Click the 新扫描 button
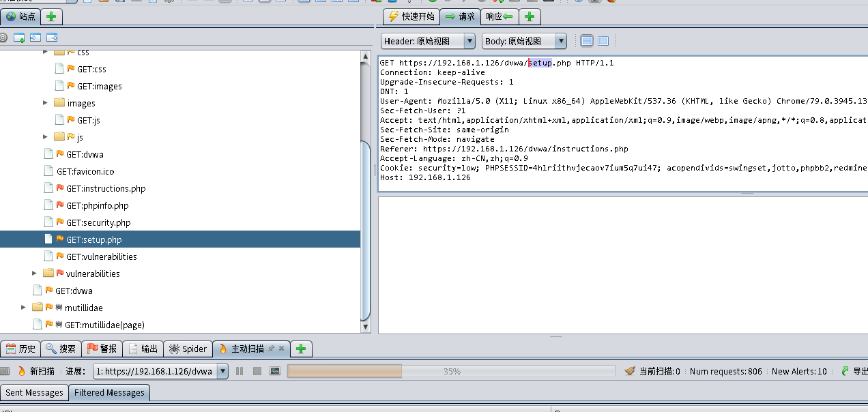Screen dimensions: 868x412 tap(35, 371)
